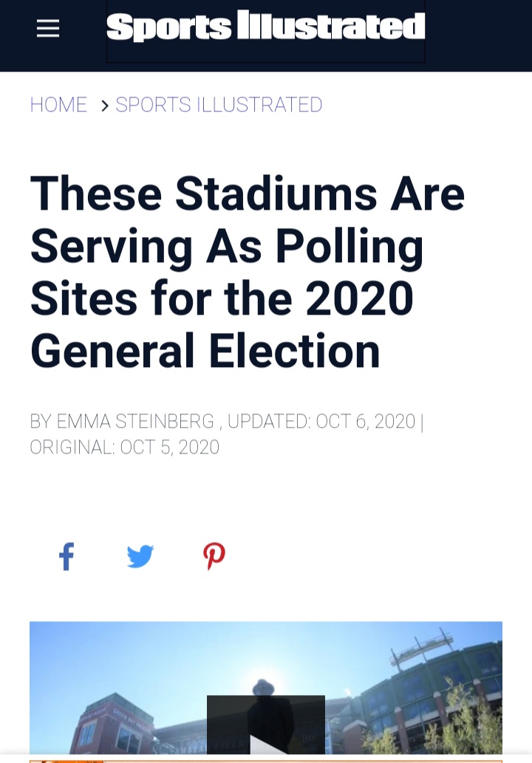Tap the ad banner strip at the bottom
This screenshot has width=532, height=763.
click(266, 761)
